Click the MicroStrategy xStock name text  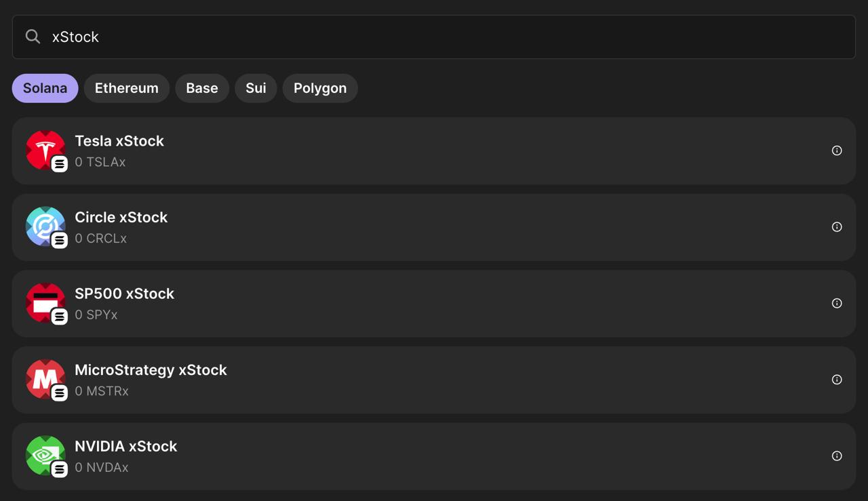coord(151,370)
